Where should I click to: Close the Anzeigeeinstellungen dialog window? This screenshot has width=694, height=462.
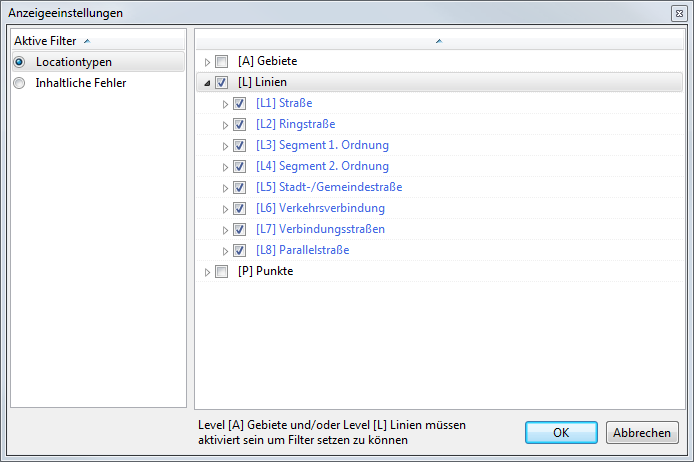coord(679,13)
